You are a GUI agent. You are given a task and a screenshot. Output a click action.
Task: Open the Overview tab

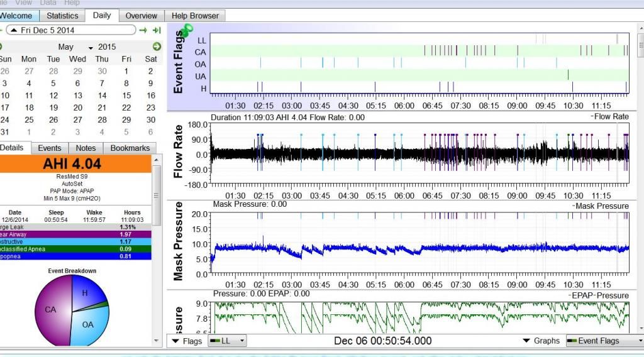coord(142,16)
